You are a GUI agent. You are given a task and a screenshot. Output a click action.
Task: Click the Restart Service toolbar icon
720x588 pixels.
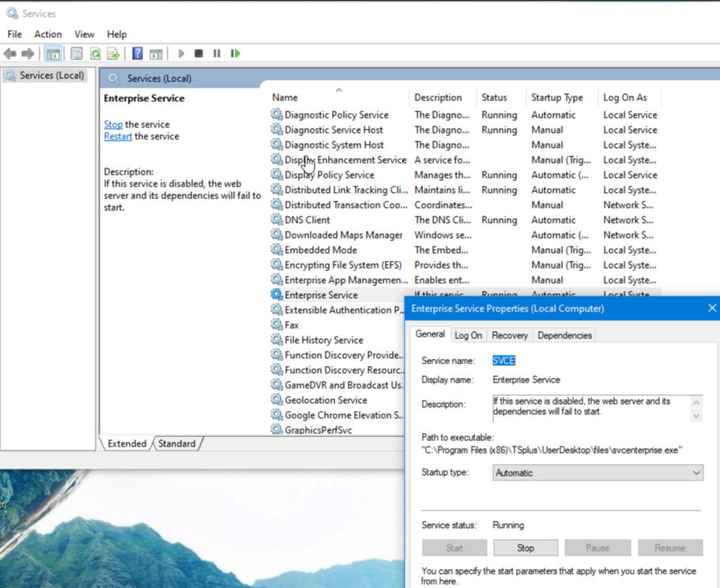point(235,54)
